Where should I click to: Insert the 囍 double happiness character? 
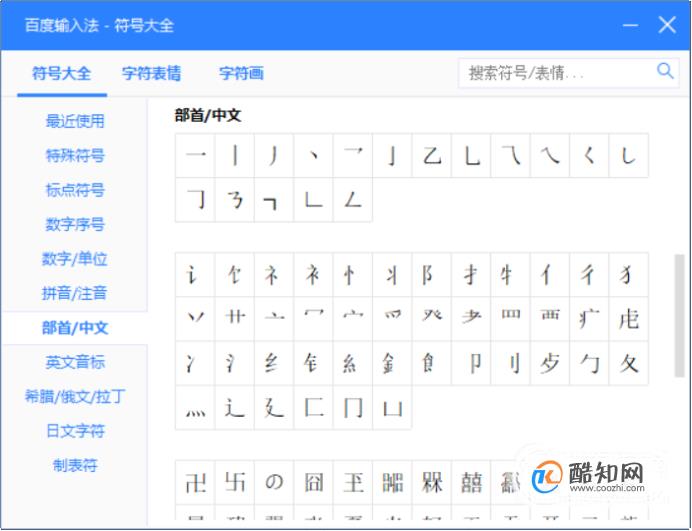coord(471,482)
